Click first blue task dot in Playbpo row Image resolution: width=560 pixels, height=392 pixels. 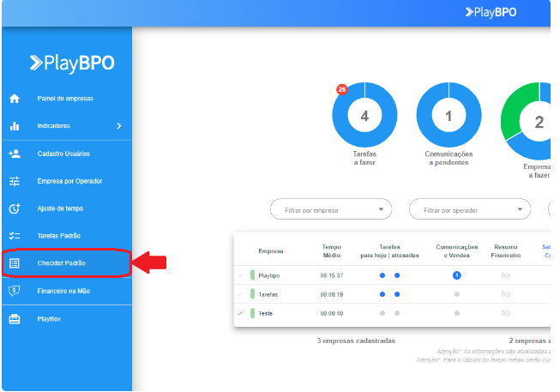point(382,275)
